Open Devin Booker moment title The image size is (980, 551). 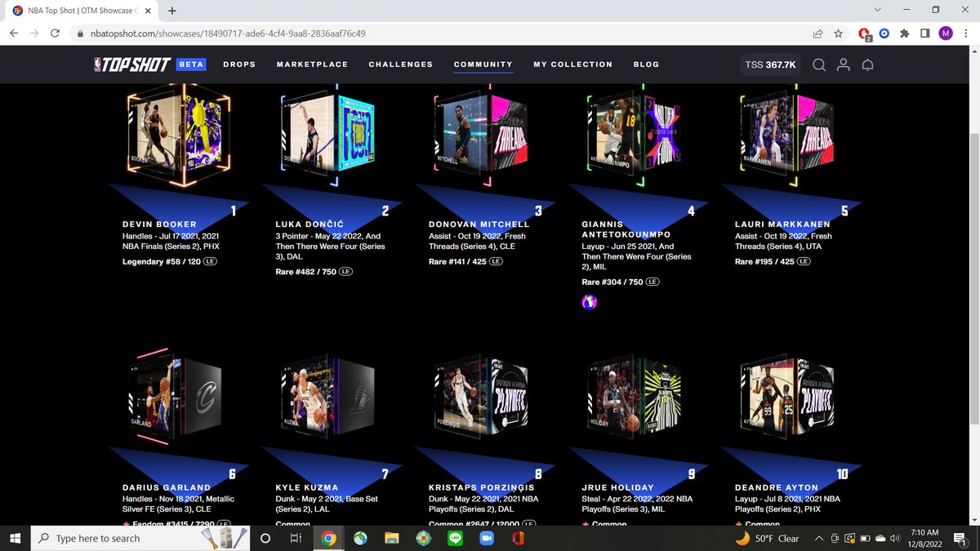tap(161, 224)
